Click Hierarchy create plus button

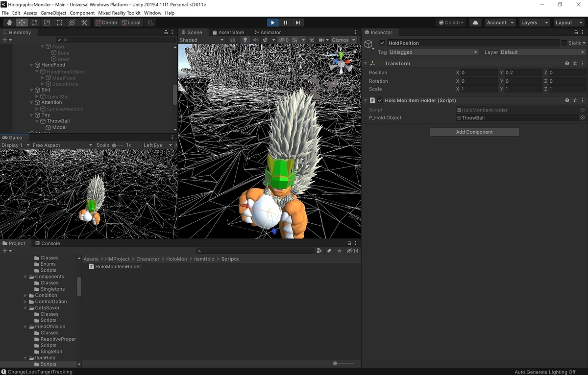(x=4, y=40)
